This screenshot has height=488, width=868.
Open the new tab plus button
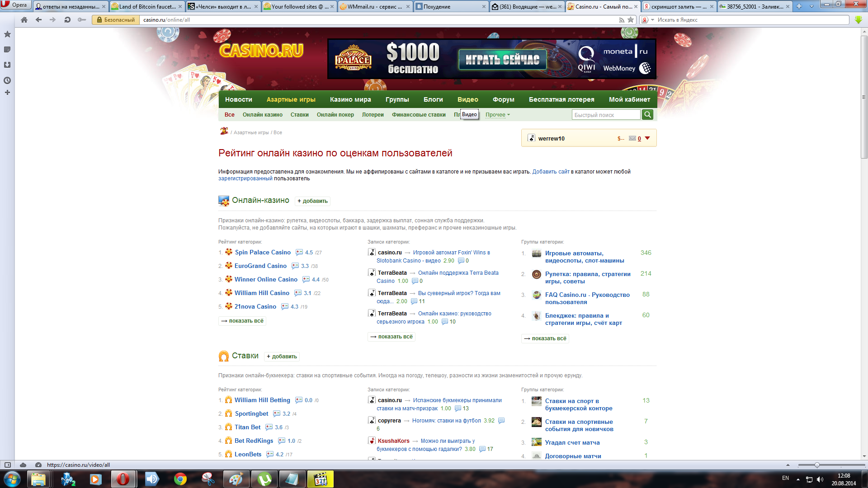[799, 6]
